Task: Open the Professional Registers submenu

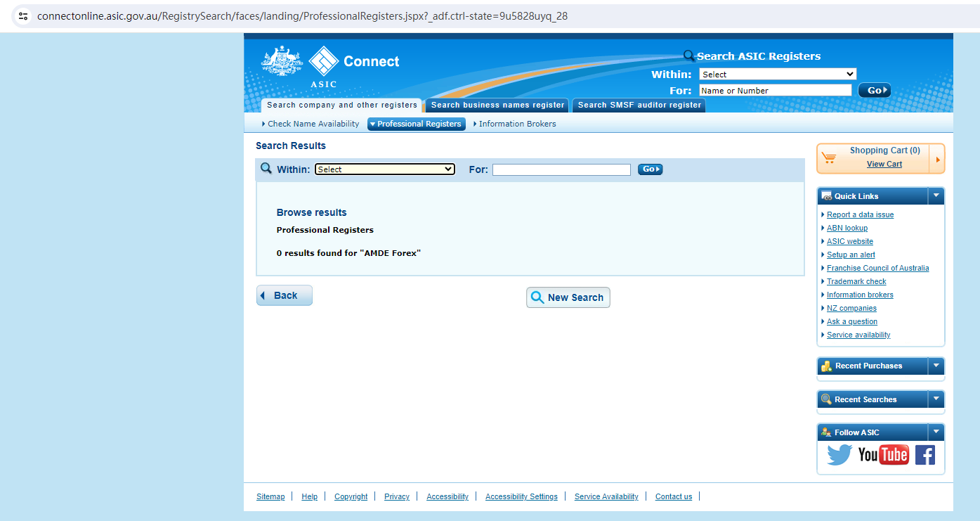Action: pos(417,124)
